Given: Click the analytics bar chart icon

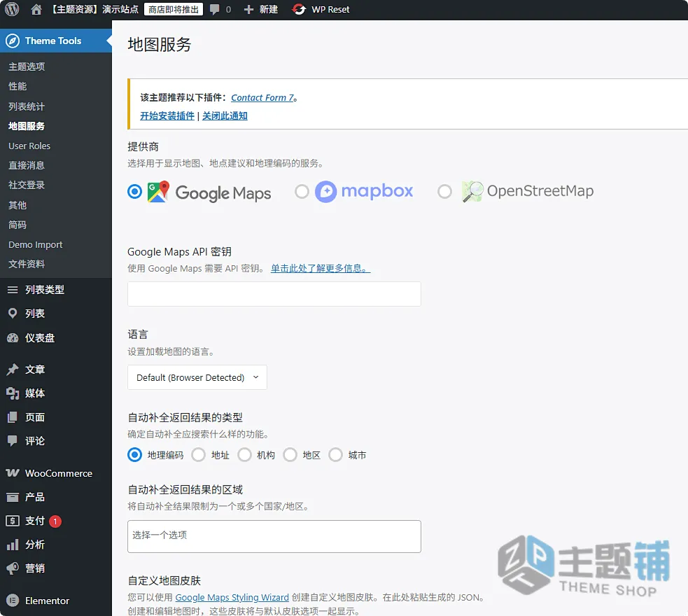Looking at the screenshot, I should 13,545.
